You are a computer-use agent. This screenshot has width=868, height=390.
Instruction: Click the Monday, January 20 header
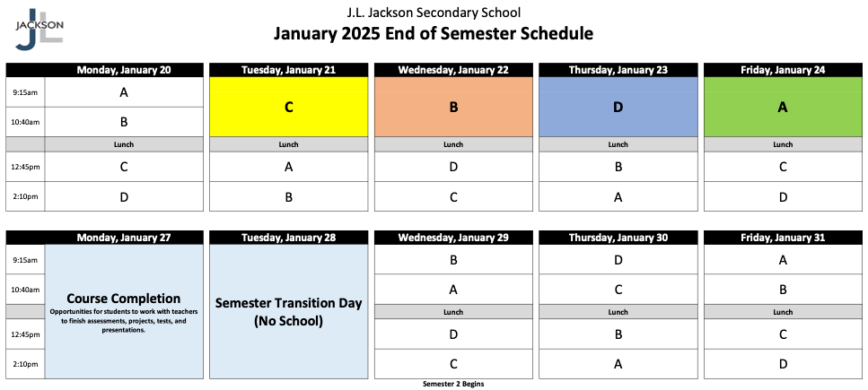[123, 70]
